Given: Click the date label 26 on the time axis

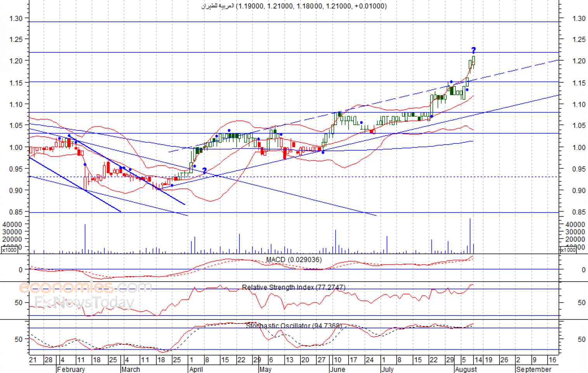Looking at the screenshot, I should pyautogui.click(x=504, y=360).
